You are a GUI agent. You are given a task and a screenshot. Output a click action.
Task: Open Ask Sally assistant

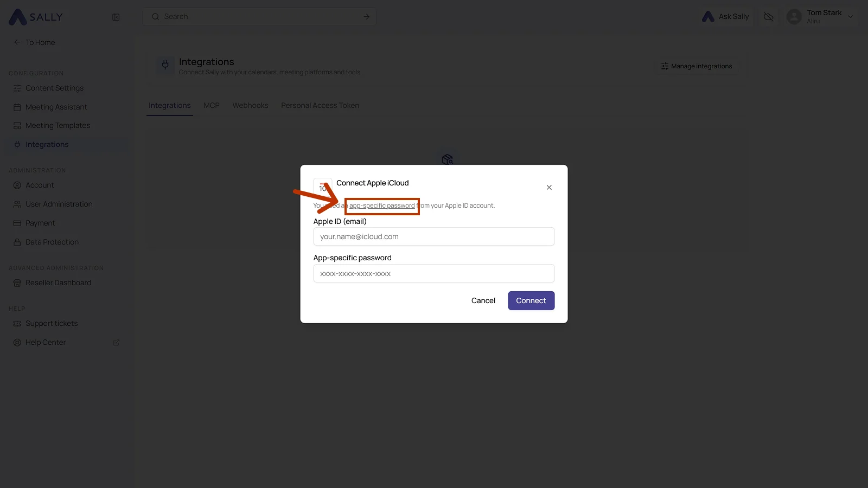(725, 17)
